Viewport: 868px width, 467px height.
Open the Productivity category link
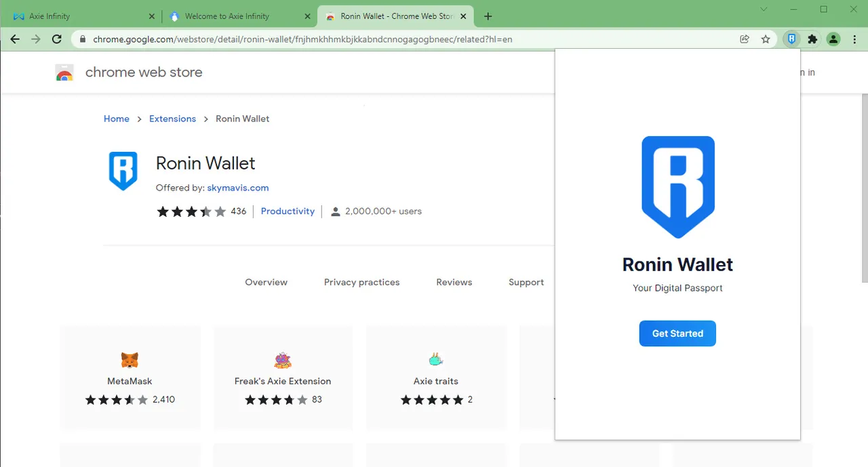(288, 211)
